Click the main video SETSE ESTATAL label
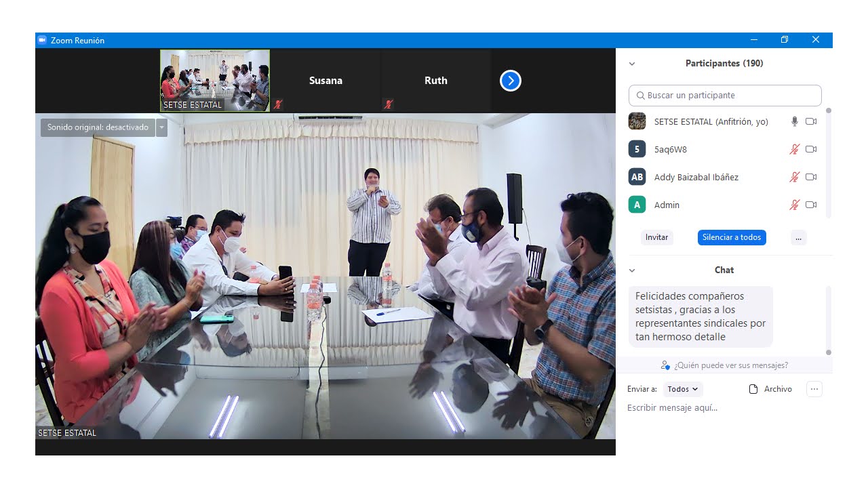The image size is (868, 488). click(67, 433)
